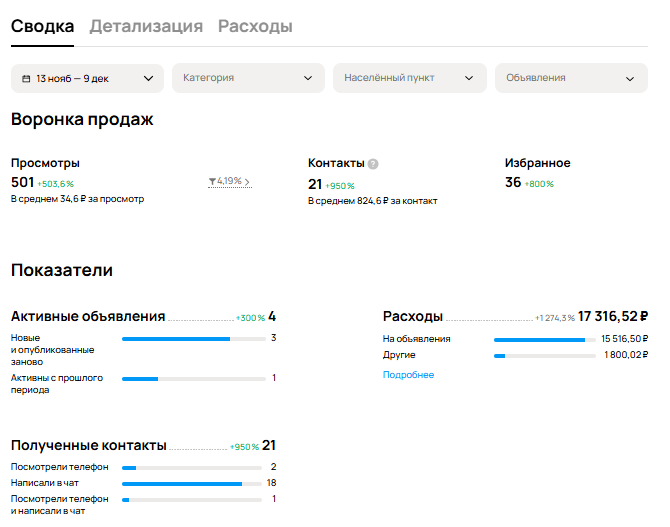Expand the date range chevron

click(x=149, y=78)
